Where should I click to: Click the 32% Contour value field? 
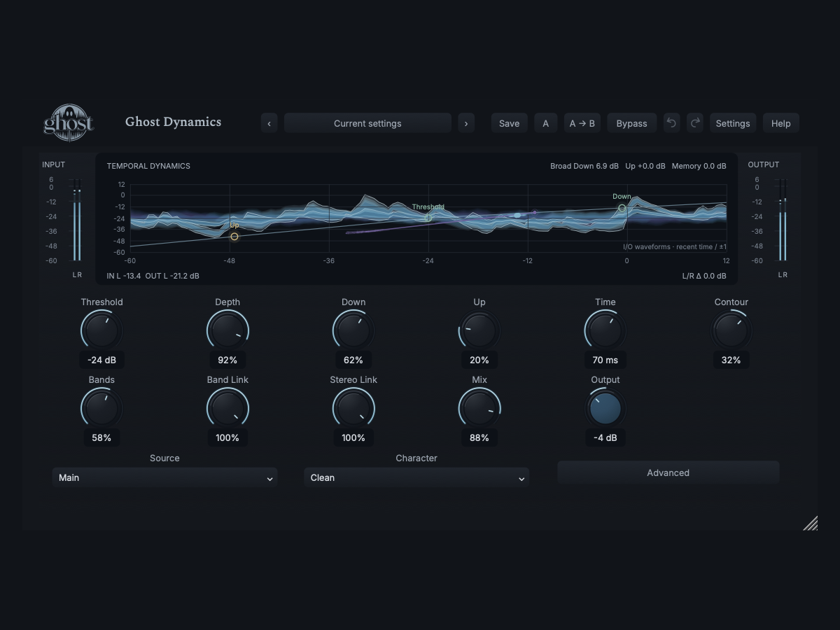[731, 360]
